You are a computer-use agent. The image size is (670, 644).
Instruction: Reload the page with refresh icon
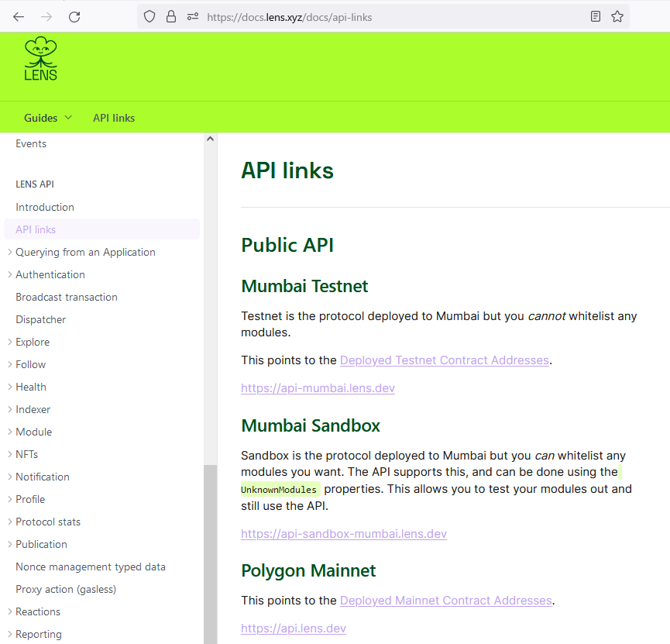(74, 16)
